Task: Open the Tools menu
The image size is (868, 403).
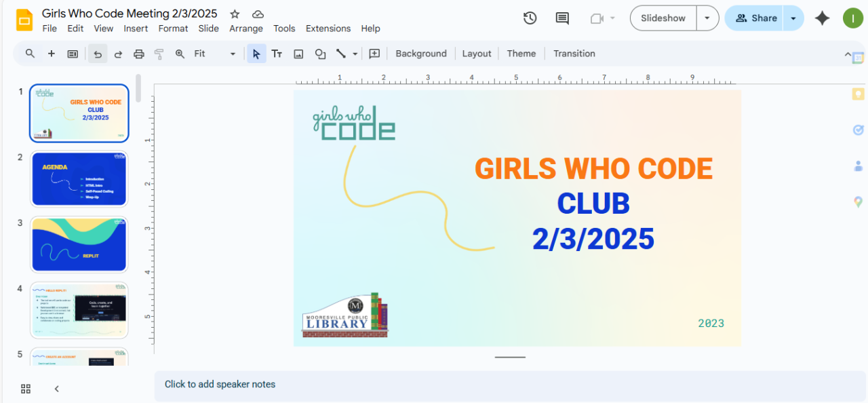Action: pos(284,28)
